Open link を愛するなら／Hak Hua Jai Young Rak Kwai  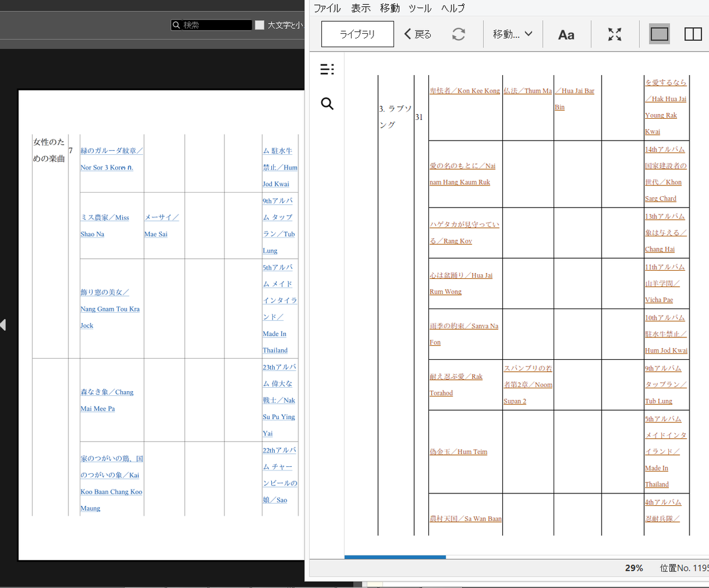coord(666,107)
